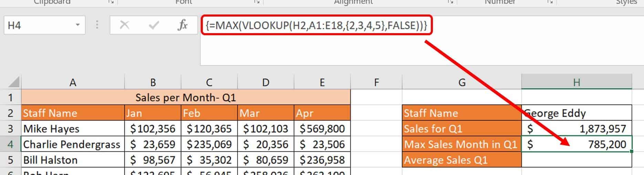Image resolution: width=644 pixels, height=175 pixels.
Task: Click the Name Box showing H4
Action: (44, 25)
